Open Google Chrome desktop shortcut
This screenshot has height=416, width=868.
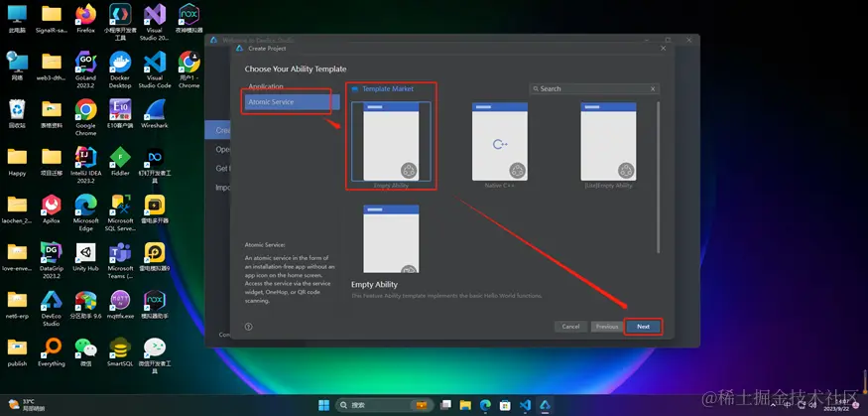tap(85, 117)
